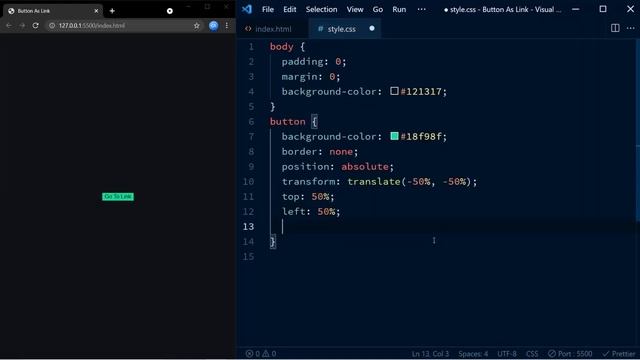Go back in the browser

click(9, 26)
